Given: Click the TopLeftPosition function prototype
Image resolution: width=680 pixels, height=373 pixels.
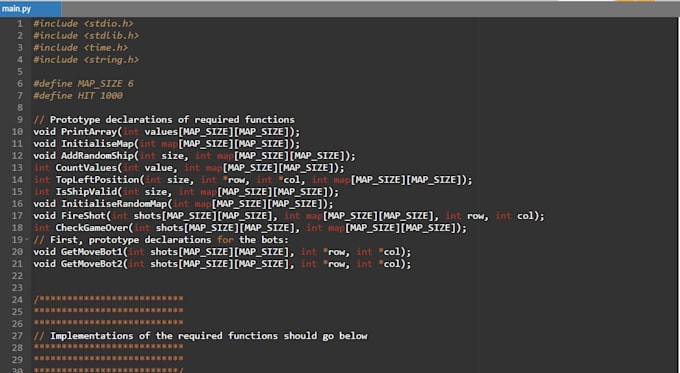Looking at the screenshot, I should [x=252, y=180].
